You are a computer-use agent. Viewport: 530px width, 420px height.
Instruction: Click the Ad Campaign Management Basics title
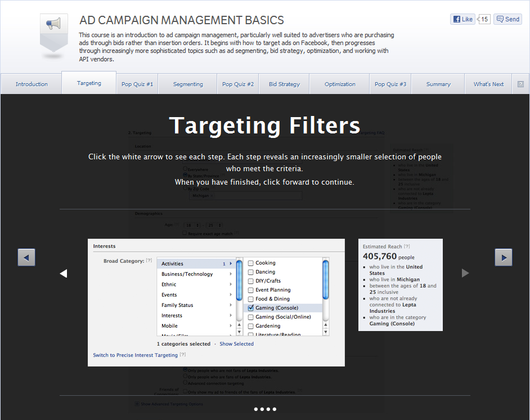pyautogui.click(x=182, y=20)
